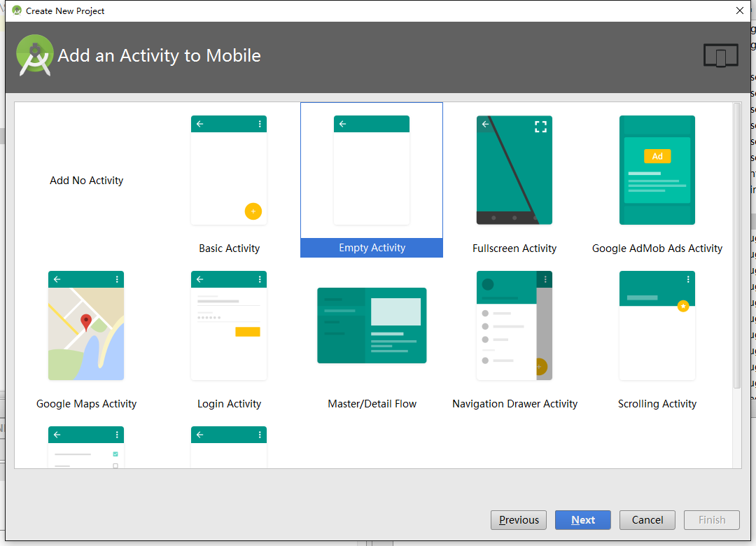Click the Navigation Drawer Activity label
Image resolution: width=756 pixels, height=546 pixels.
[514, 404]
